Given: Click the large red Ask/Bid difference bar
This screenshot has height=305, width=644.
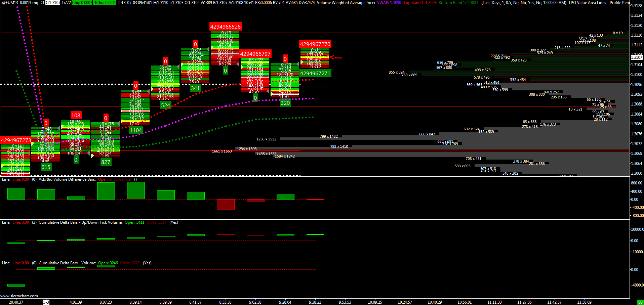Looking at the screenshot, I should [226, 205].
